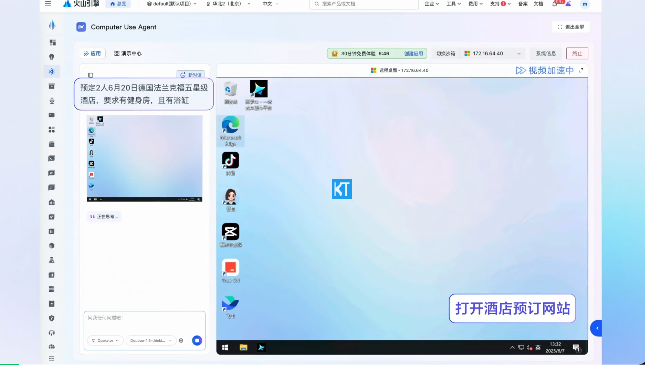Open File Explorer from the taskbar
The width and height of the screenshot is (645, 365).
click(x=243, y=348)
